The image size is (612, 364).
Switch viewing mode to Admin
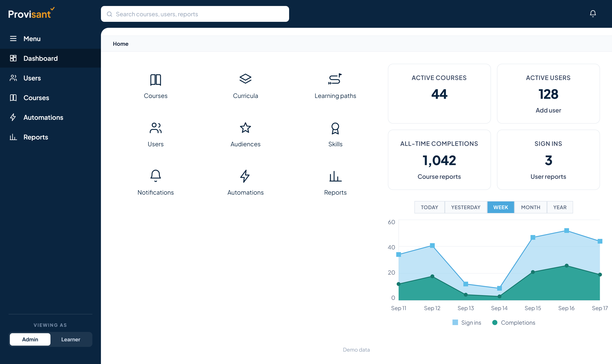(x=30, y=339)
